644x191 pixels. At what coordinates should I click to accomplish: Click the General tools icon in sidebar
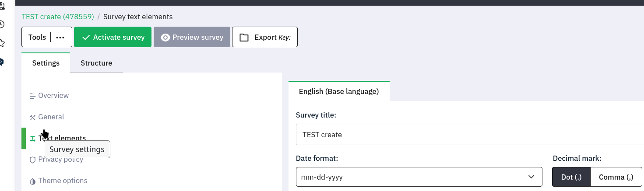tap(32, 117)
